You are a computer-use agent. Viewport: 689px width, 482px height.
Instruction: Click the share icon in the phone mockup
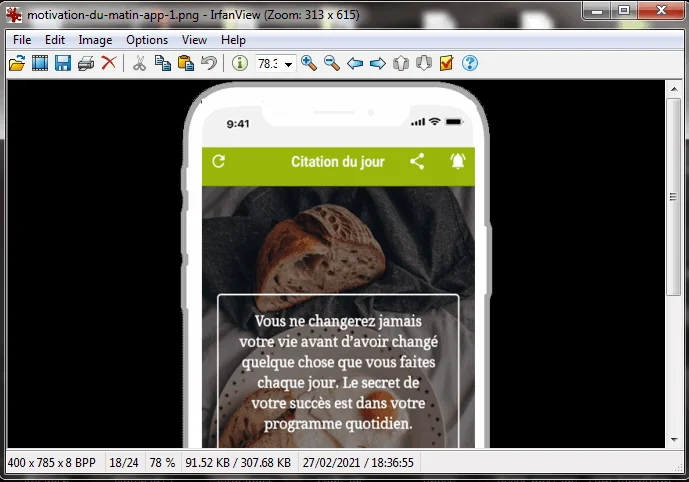tap(417, 161)
